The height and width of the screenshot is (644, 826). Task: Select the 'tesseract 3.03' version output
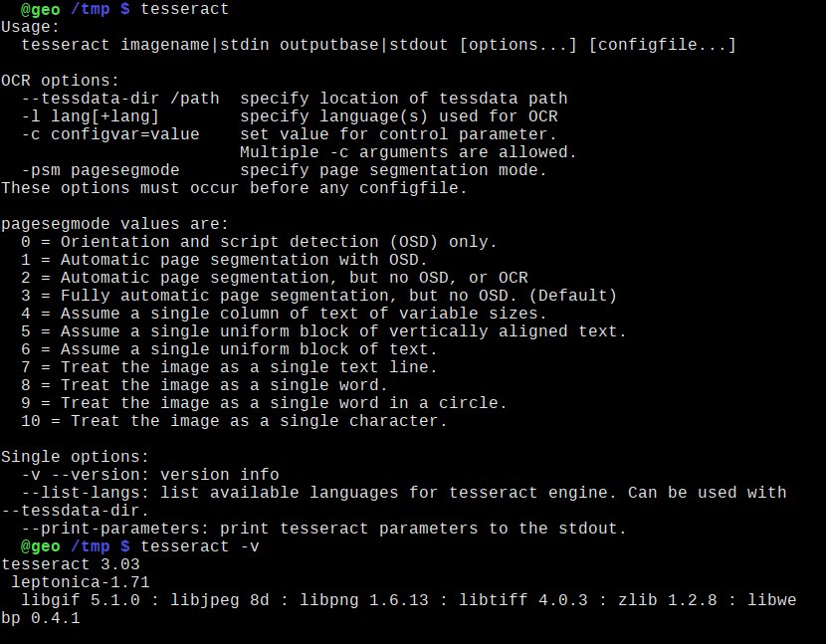click(70, 564)
